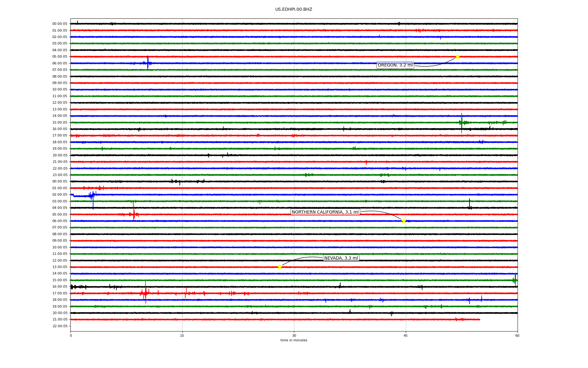Screen dimensions: 588x368
Task: Click the OREGON, 3.2 ml label
Action: pyautogui.click(x=395, y=65)
